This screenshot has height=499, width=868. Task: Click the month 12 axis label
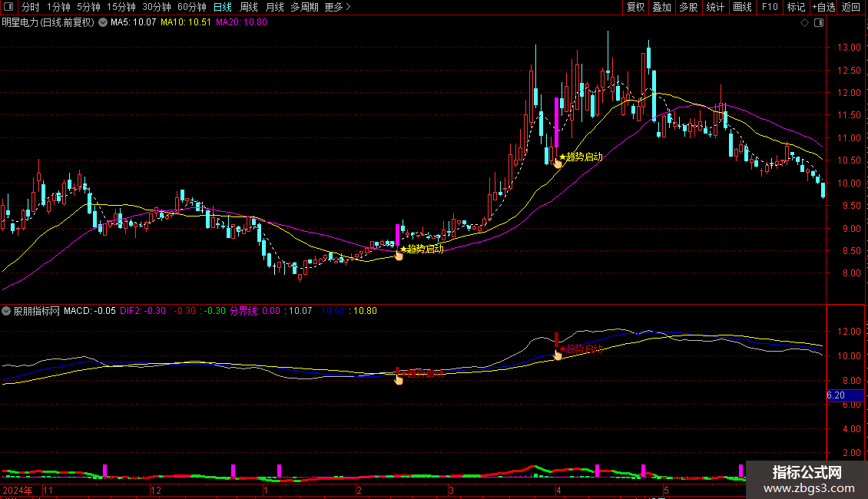[156, 490]
